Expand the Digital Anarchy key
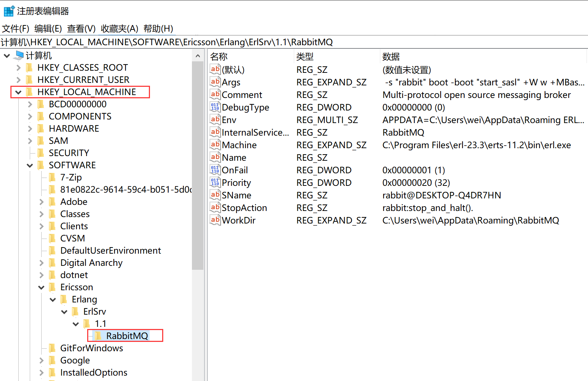This screenshot has width=588, height=381. click(x=41, y=263)
